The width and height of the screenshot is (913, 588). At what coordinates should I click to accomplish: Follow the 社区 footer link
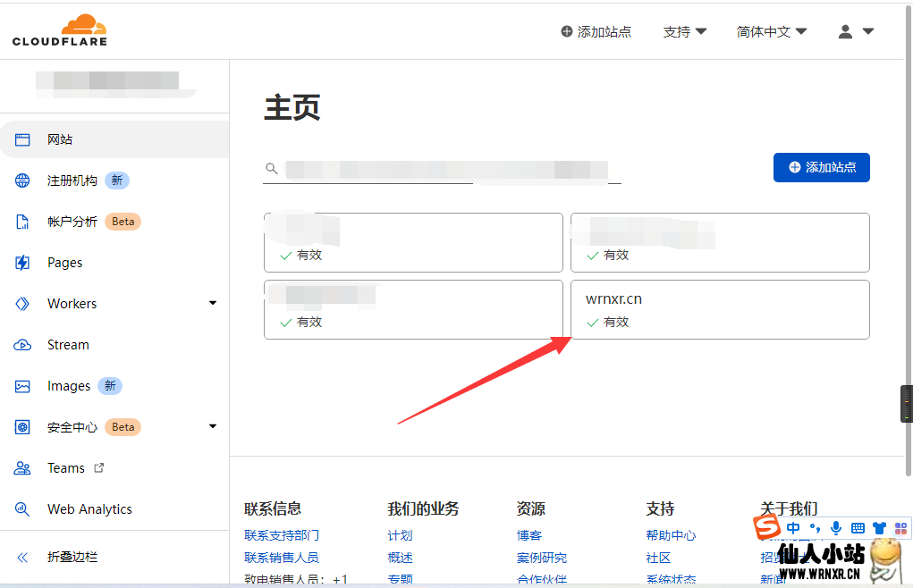pyautogui.click(x=658, y=558)
